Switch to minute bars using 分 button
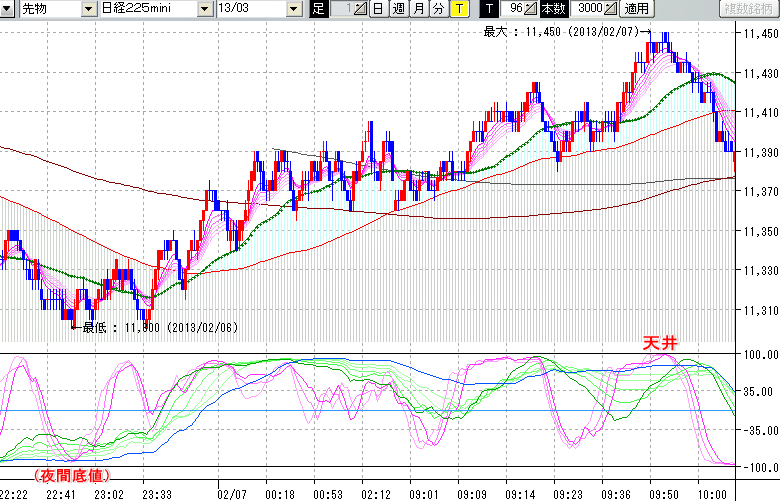Screen dimensions: 780x501 click(x=438, y=9)
